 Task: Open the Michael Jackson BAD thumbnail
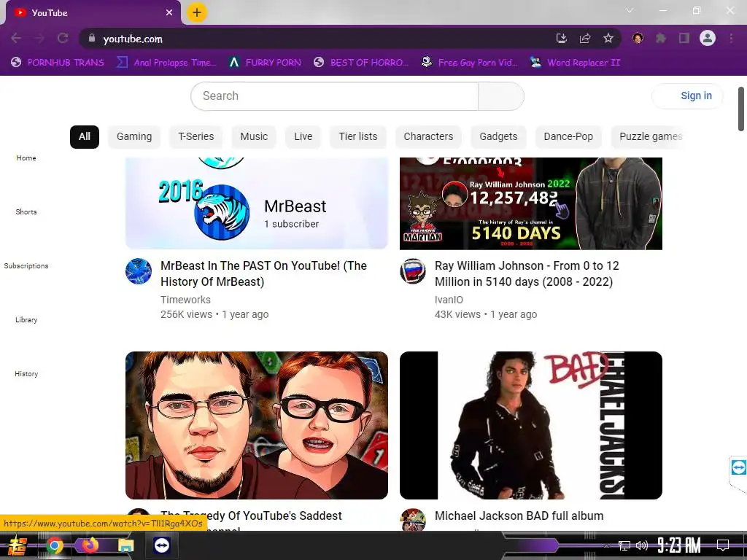click(x=531, y=425)
